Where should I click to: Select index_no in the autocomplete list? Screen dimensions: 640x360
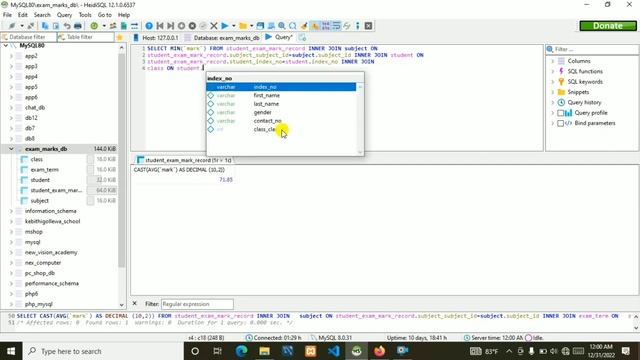coord(281,87)
